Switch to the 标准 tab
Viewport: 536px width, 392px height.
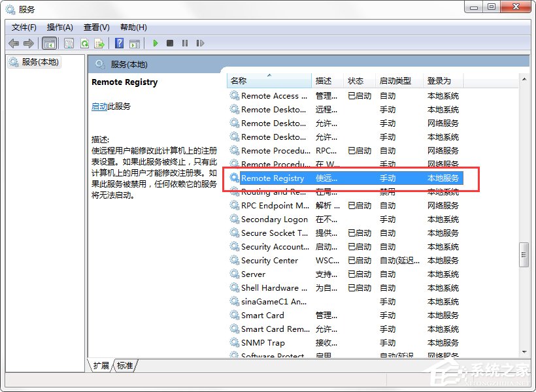point(124,367)
